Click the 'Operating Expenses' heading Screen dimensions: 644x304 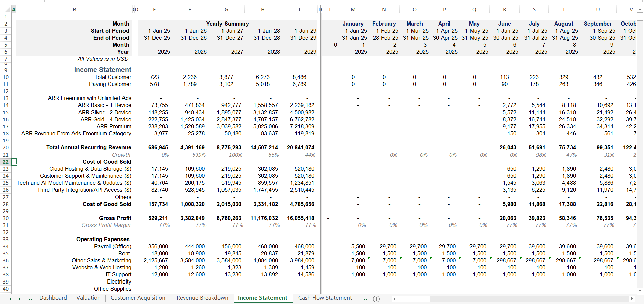(103, 240)
